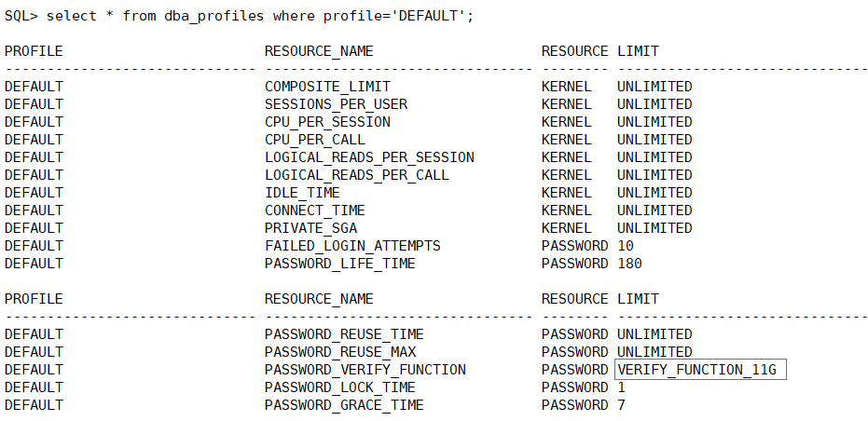Click the first RESOURCE_NAME column header
This screenshot has width=868, height=421.
320,51
